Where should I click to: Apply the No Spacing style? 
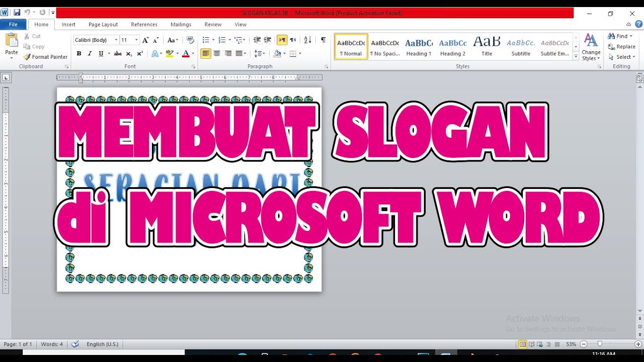coord(385,47)
